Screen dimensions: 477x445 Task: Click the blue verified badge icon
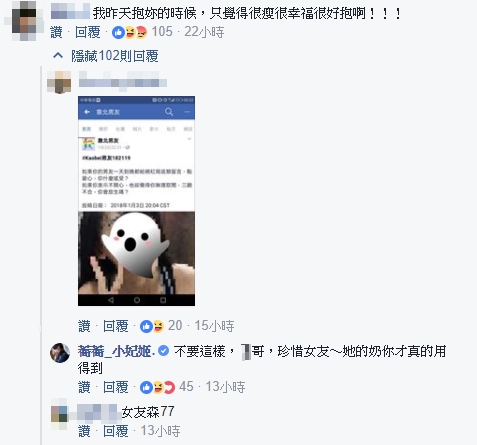point(163,351)
